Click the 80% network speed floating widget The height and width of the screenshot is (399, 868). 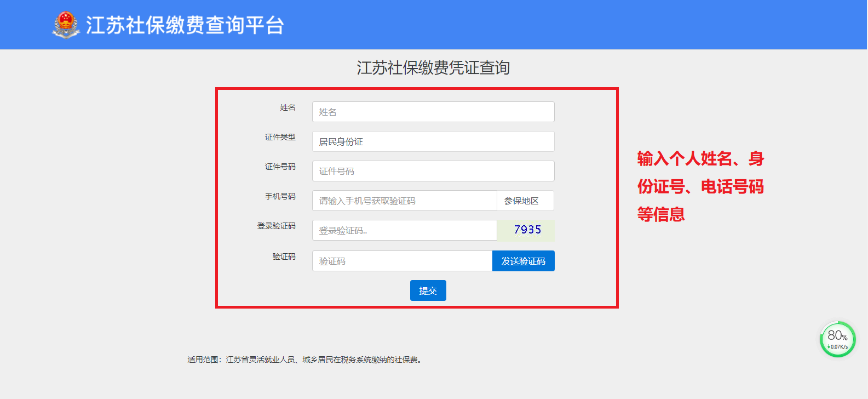click(x=837, y=339)
